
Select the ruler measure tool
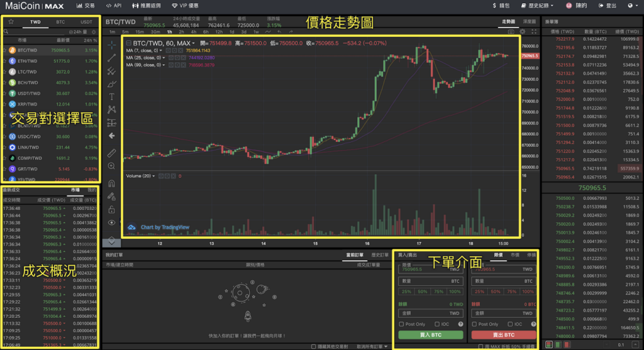point(111,153)
